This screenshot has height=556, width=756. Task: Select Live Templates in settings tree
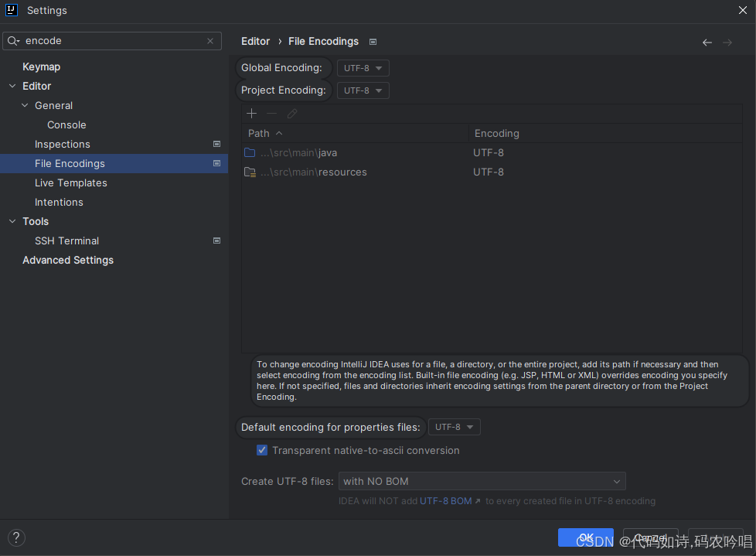[71, 182]
